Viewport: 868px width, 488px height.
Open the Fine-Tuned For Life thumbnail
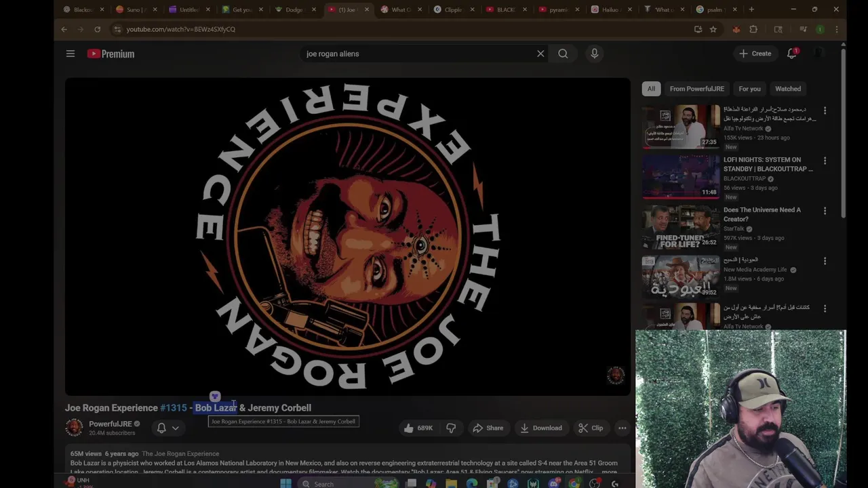coord(681,227)
